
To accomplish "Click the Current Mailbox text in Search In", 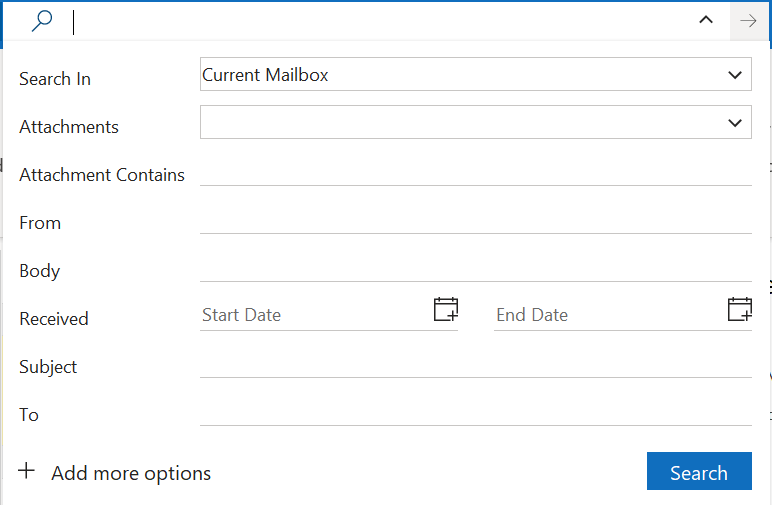I will 266,75.
